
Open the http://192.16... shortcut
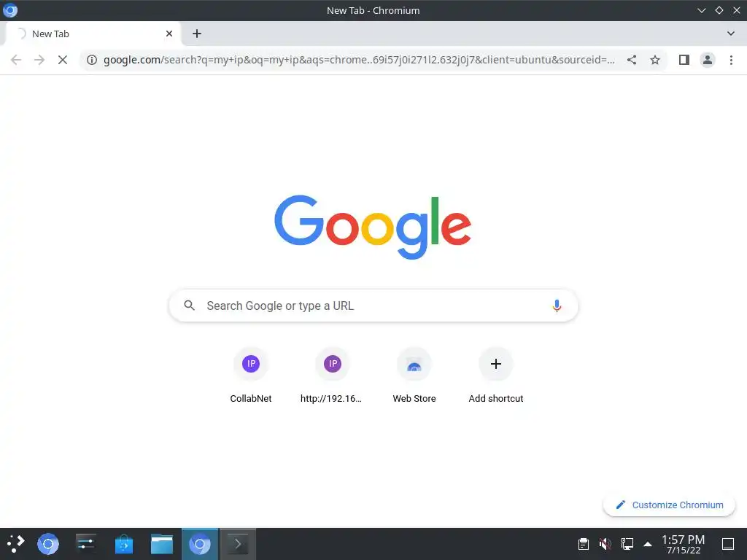point(333,376)
